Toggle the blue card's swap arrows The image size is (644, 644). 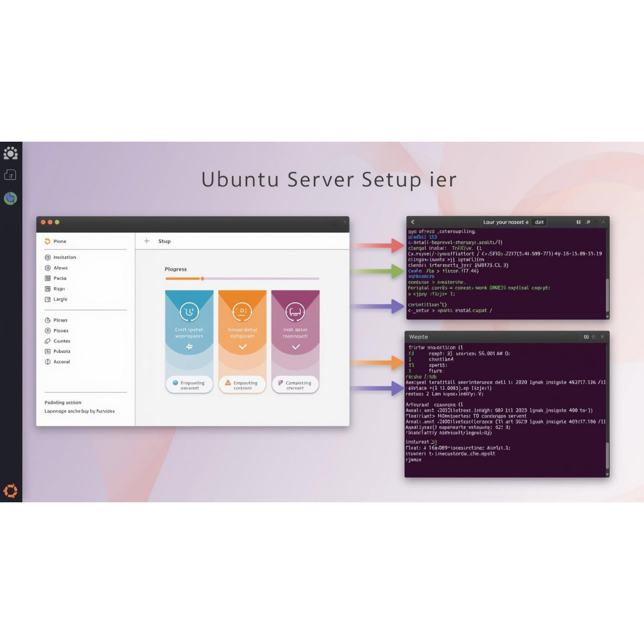(x=189, y=347)
